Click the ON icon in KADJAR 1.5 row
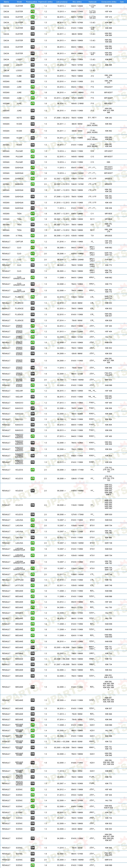 click(32, 397)
